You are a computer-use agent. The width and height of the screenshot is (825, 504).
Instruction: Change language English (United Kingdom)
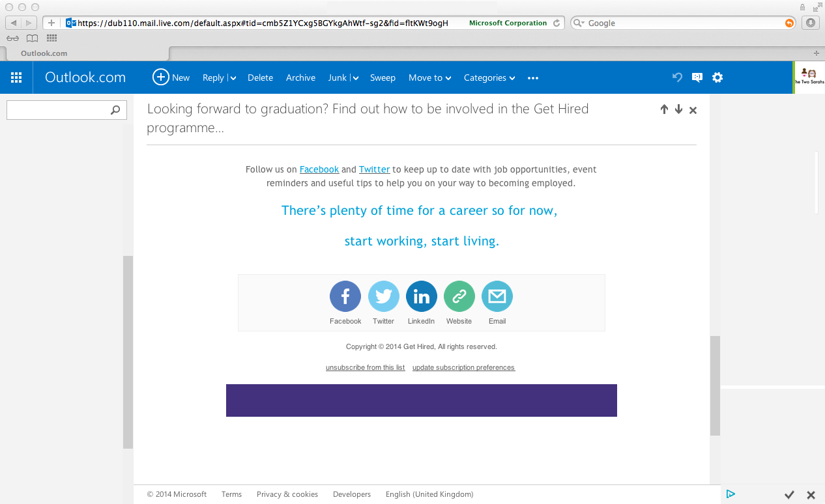[429, 494]
